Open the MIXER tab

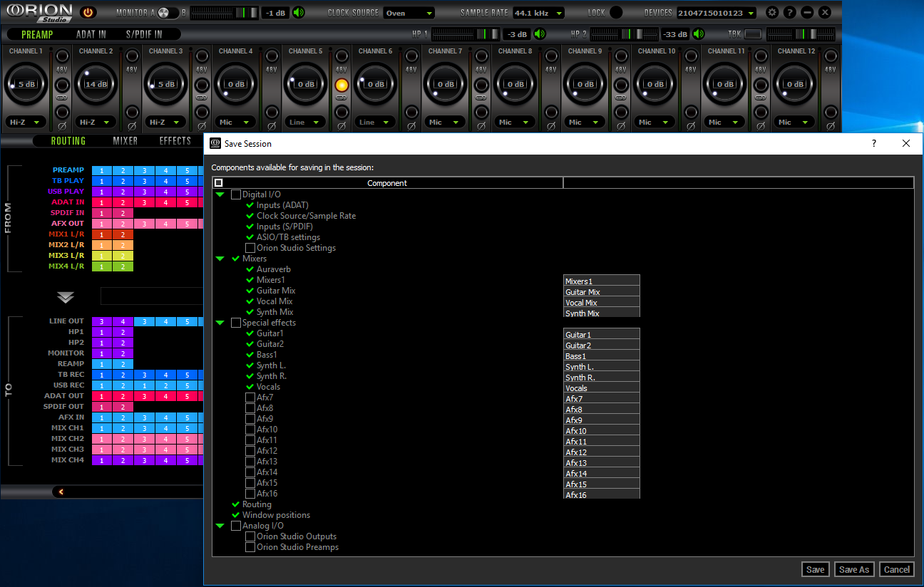point(125,141)
